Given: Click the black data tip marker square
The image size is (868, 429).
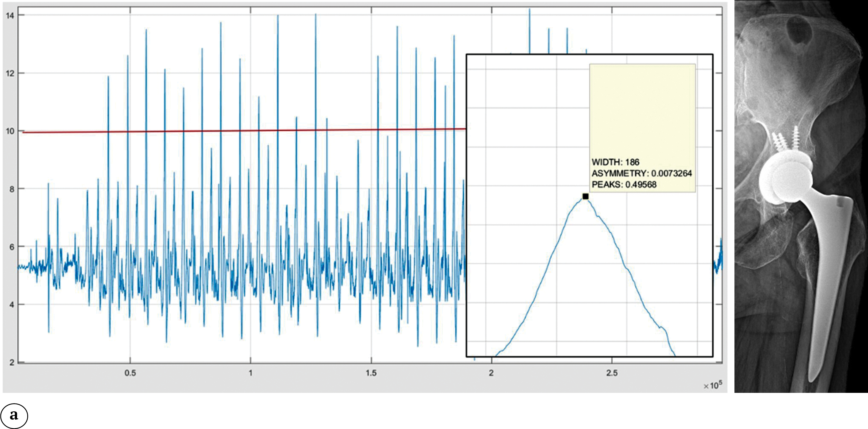Looking at the screenshot, I should click(x=585, y=196).
